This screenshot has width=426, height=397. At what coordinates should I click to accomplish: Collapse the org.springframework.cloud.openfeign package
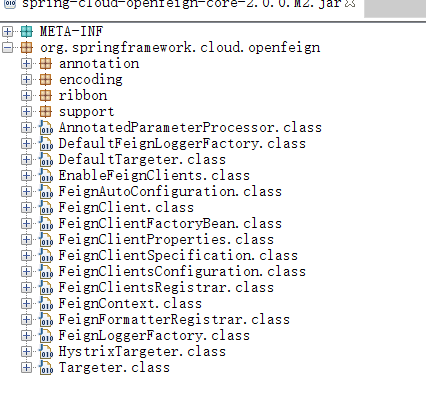click(7, 48)
